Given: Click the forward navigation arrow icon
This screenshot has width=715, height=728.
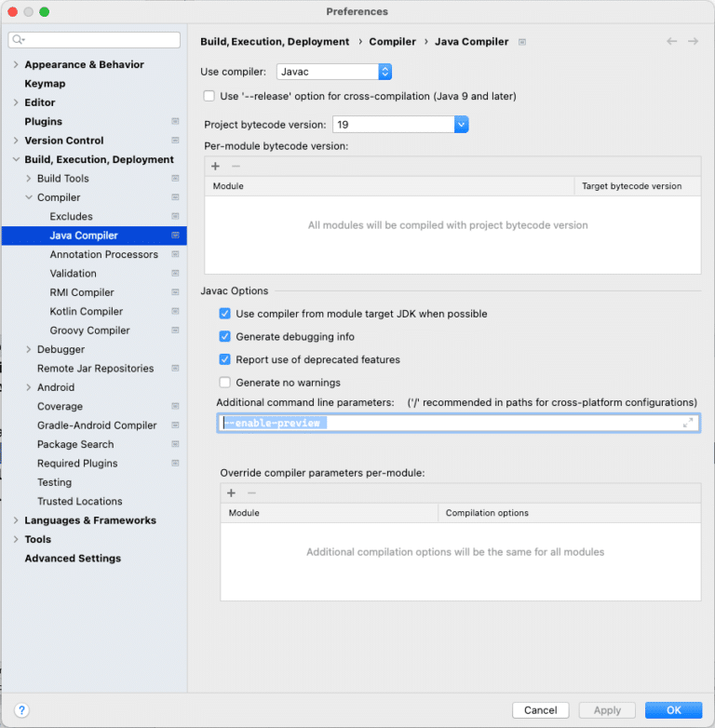Looking at the screenshot, I should (693, 42).
